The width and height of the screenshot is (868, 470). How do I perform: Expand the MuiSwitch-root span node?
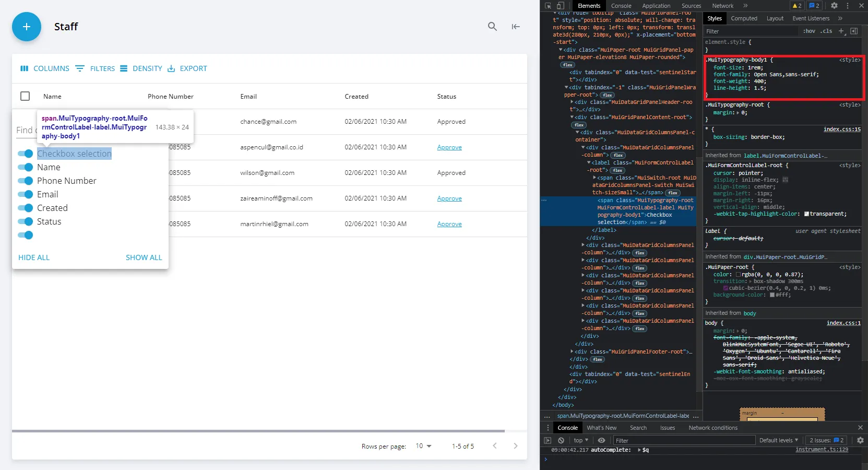pos(594,178)
